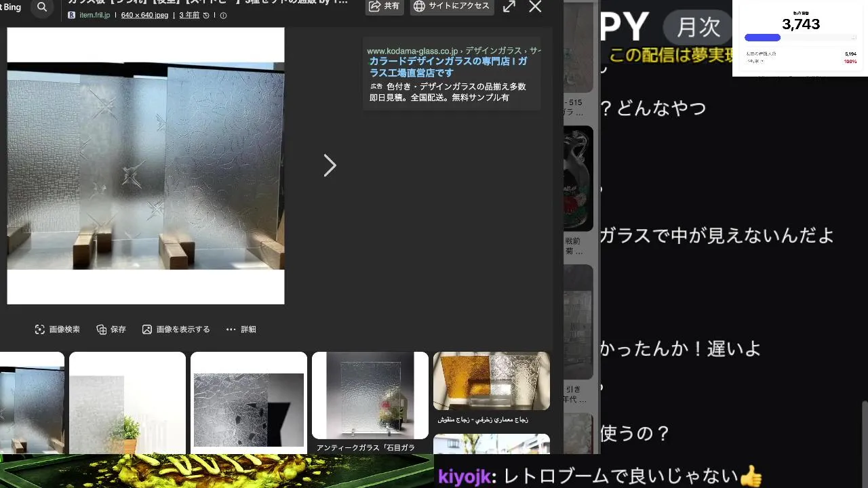868x488 pixels.
Task: Click chat line ガラスで中が見えないんだよ
Action: pos(717,235)
